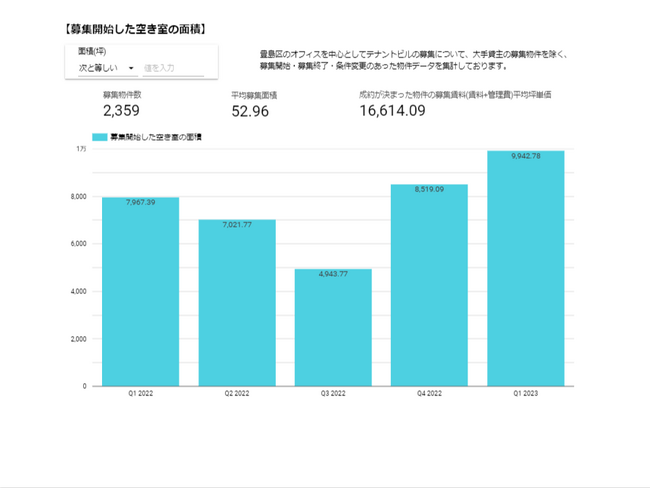Select the Q3 2022 bar
The width and height of the screenshot is (650, 488).
click(333, 330)
